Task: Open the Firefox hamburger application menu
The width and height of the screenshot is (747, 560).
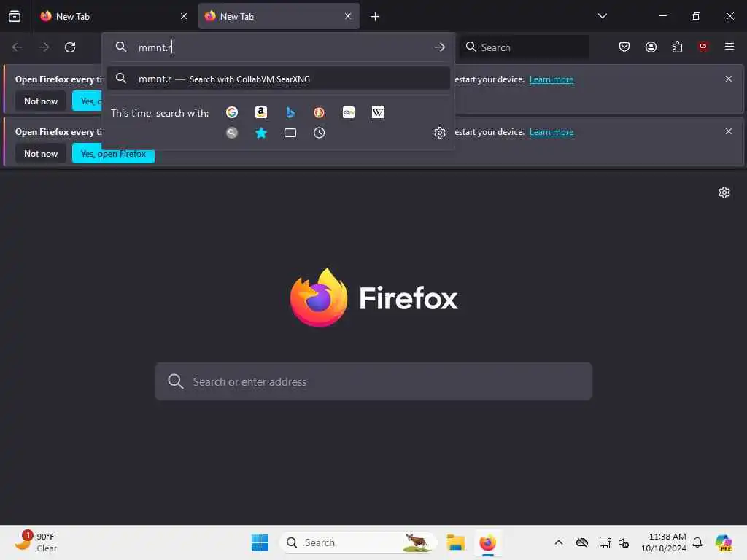Action: click(x=729, y=47)
